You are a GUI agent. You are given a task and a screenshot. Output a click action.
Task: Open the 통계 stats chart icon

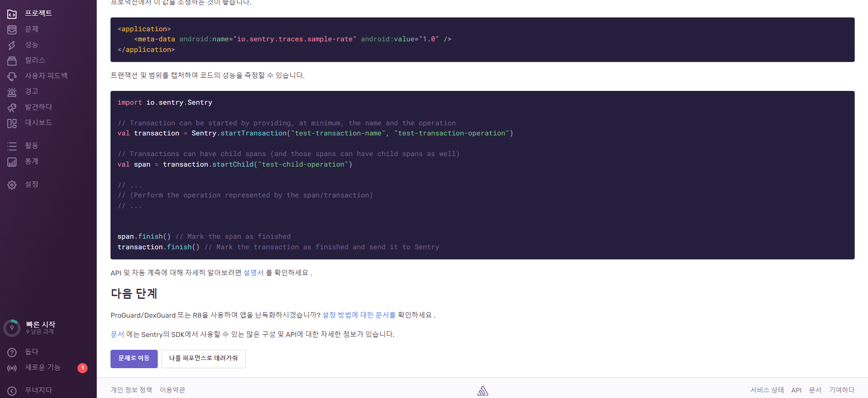click(12, 162)
